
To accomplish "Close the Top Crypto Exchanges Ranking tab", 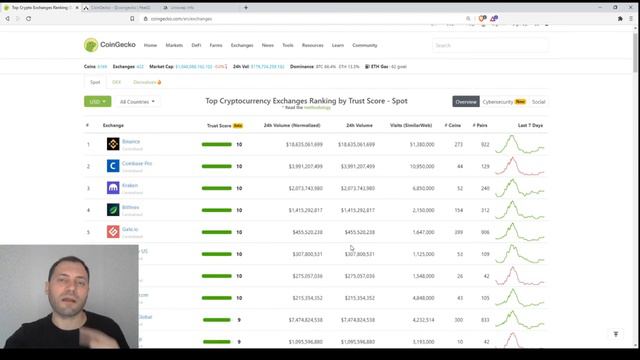I will pyautogui.click(x=77, y=8).
